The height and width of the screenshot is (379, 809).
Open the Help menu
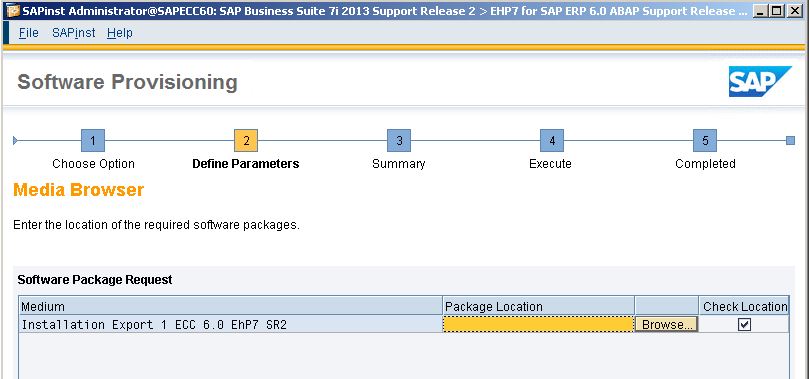coord(120,33)
